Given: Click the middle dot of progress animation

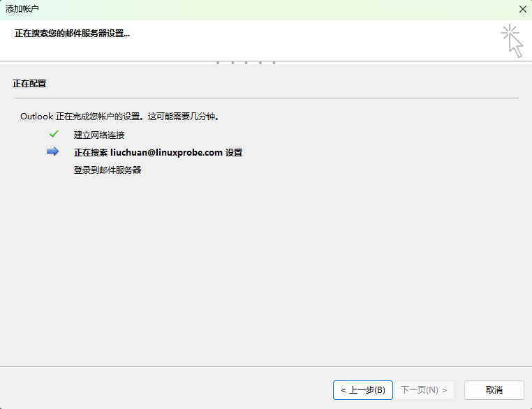Looking at the screenshot, I should point(246,63).
